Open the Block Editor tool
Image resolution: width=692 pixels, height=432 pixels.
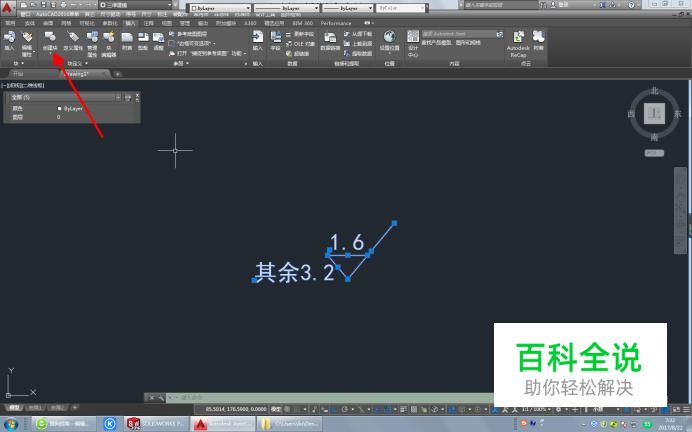[109, 43]
